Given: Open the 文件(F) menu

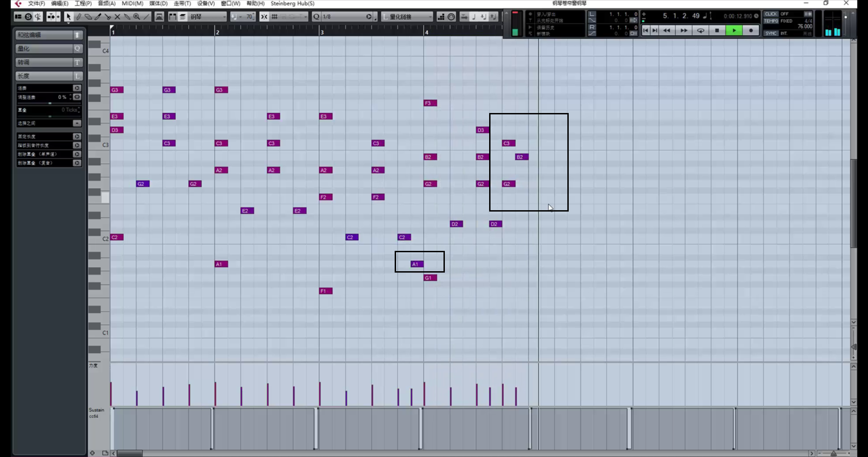Looking at the screenshot, I should (x=36, y=4).
